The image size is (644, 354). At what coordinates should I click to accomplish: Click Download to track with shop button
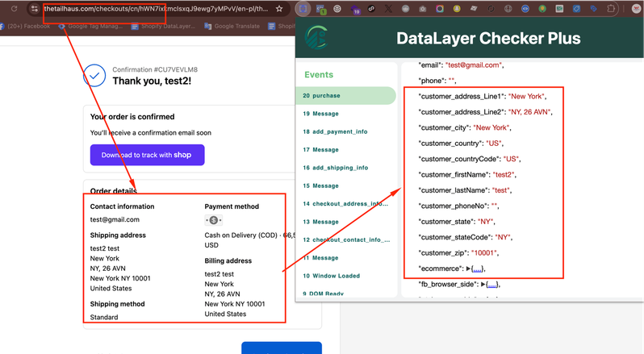(147, 155)
